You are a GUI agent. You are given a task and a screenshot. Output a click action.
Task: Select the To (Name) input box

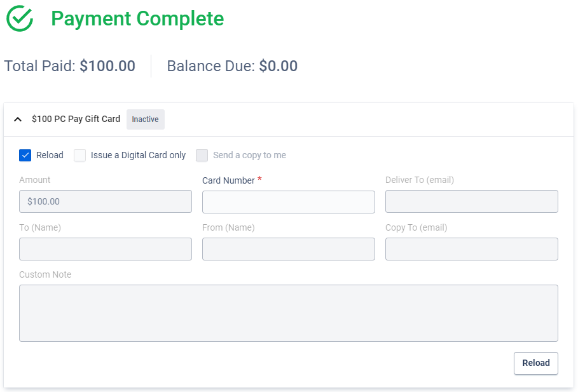coord(106,249)
